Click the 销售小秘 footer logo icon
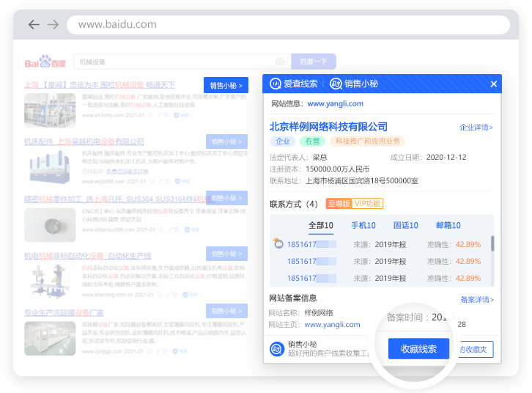 pyautogui.click(x=277, y=349)
